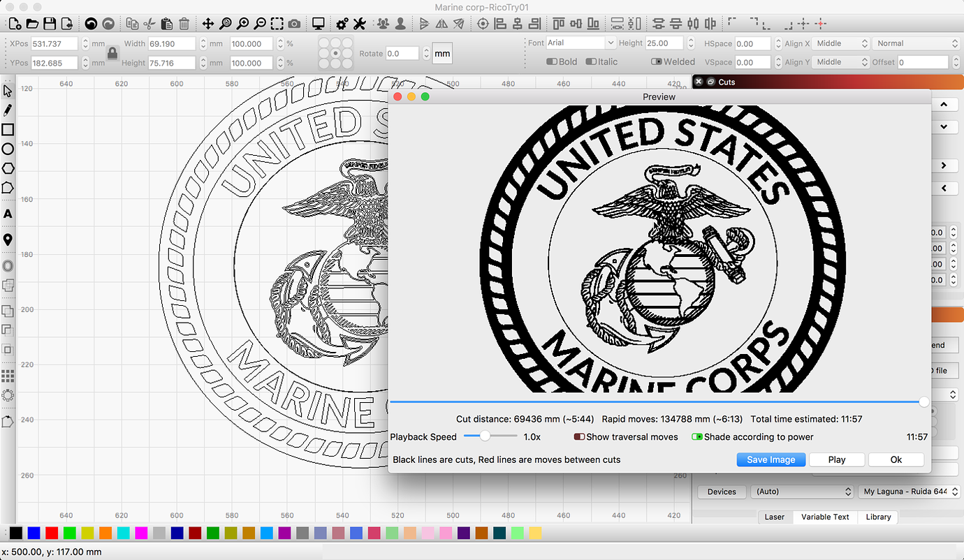The width and height of the screenshot is (964, 560).
Task: Open the My Laguna - Ruida device dropdown
Action: tap(909, 492)
